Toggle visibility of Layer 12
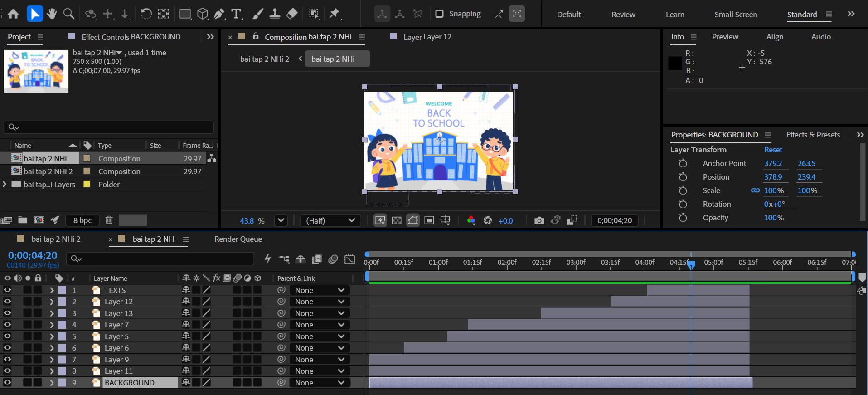Image resolution: width=868 pixels, height=395 pixels. pyautogui.click(x=8, y=302)
